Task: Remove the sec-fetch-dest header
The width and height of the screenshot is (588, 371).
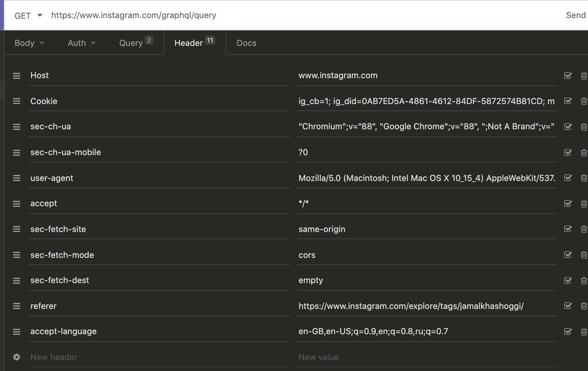Action: click(x=584, y=281)
